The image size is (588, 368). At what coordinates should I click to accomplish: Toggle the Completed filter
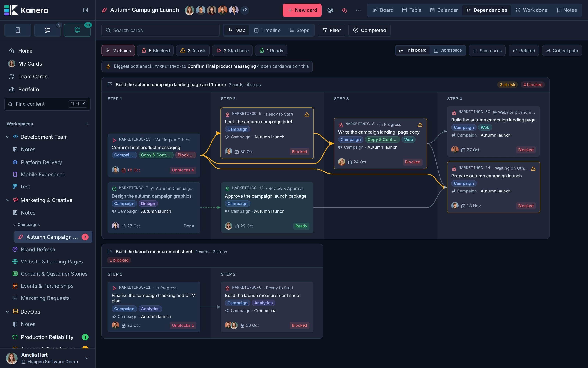coord(369,30)
